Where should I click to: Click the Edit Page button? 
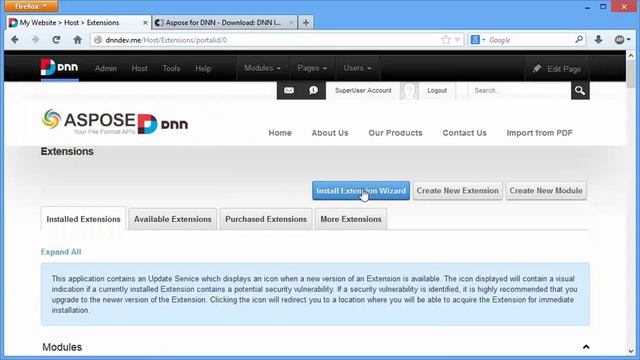pyautogui.click(x=557, y=69)
